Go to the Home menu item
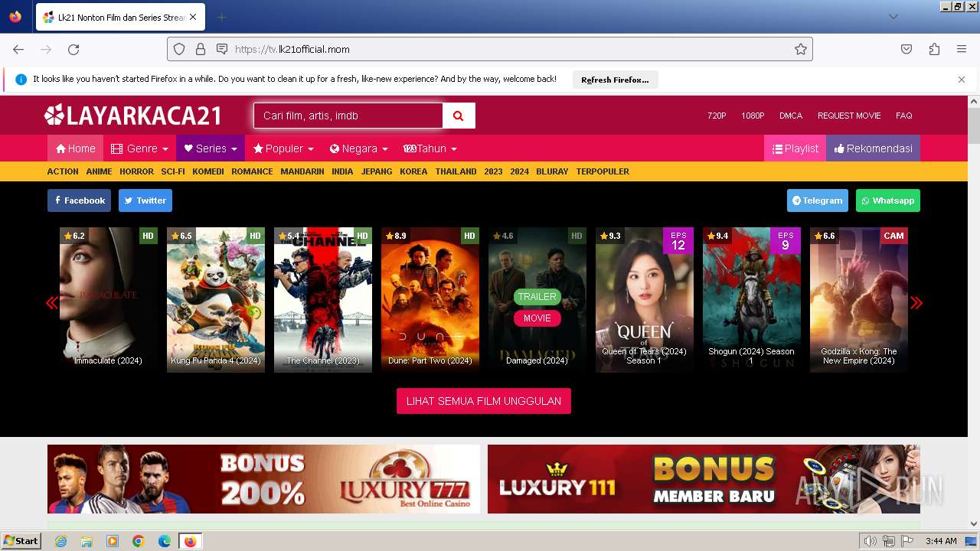The image size is (980, 551). 75,148
